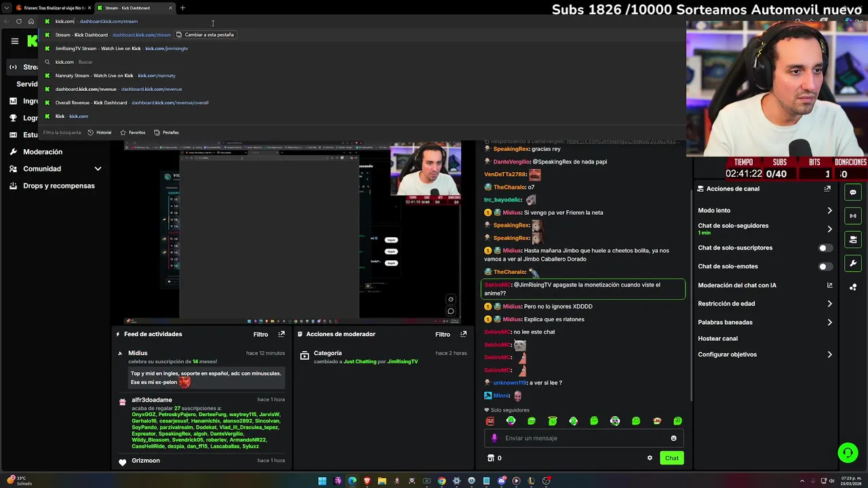Click the stream preview thumbnail
The width and height of the screenshot is (868, 488).
pyautogui.click(x=293, y=232)
